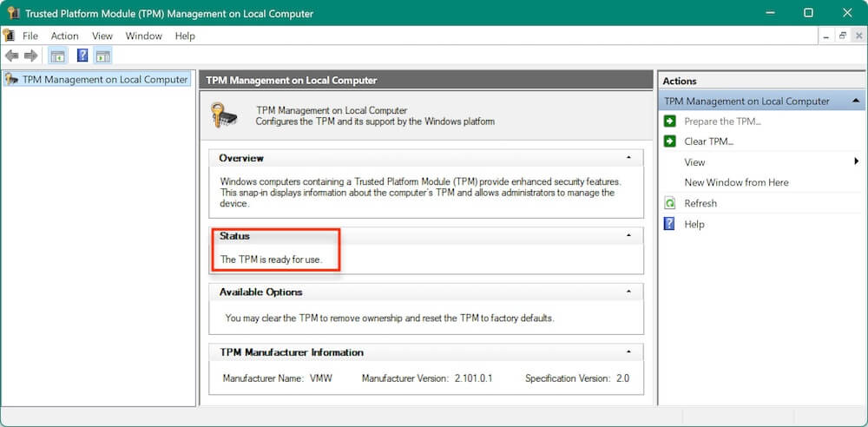Click TPM Manufacturer Information heading

292,352
